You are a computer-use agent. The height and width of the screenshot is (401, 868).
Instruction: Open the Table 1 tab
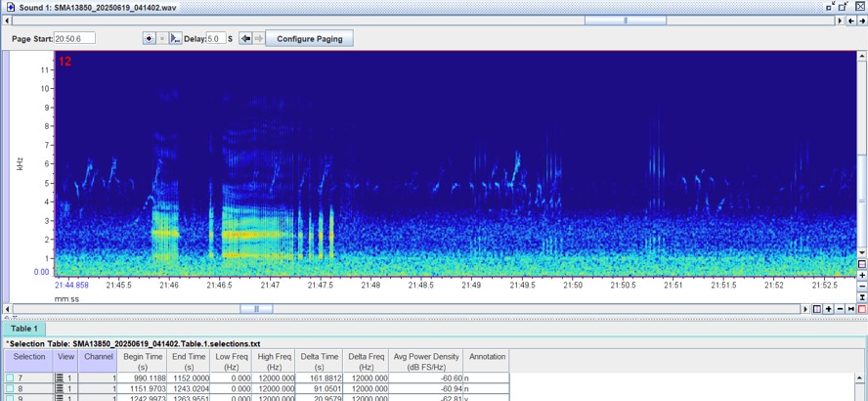[x=24, y=329]
